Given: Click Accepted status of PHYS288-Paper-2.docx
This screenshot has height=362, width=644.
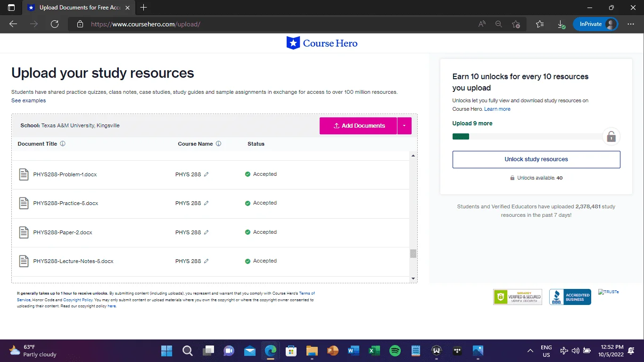Looking at the screenshot, I should (x=261, y=232).
